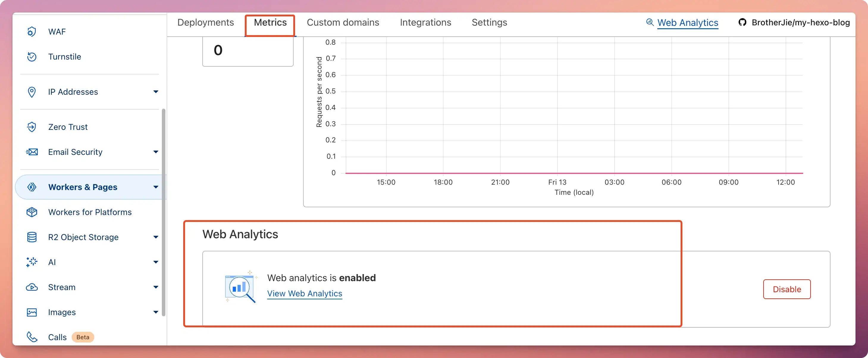Click View Web Analytics link

[305, 294]
